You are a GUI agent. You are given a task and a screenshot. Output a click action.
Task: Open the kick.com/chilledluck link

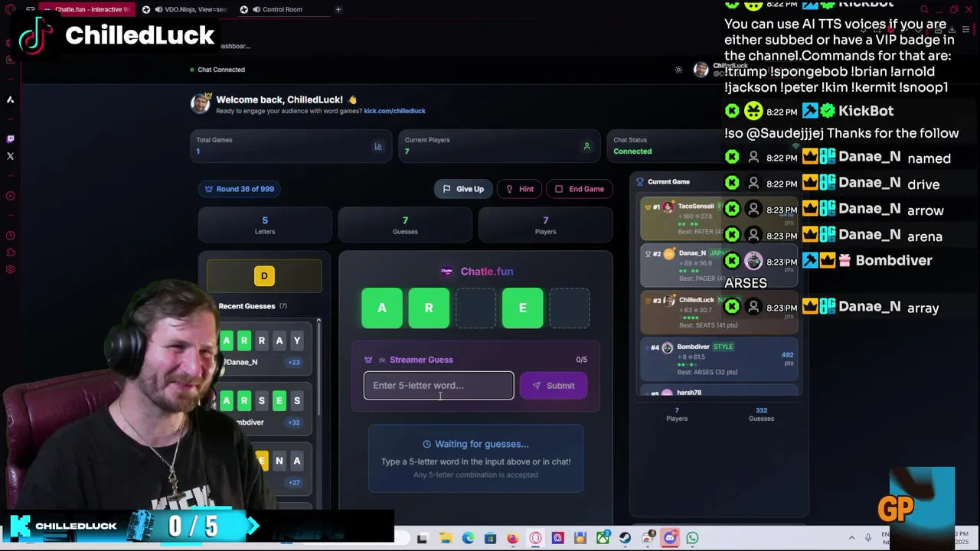(394, 111)
